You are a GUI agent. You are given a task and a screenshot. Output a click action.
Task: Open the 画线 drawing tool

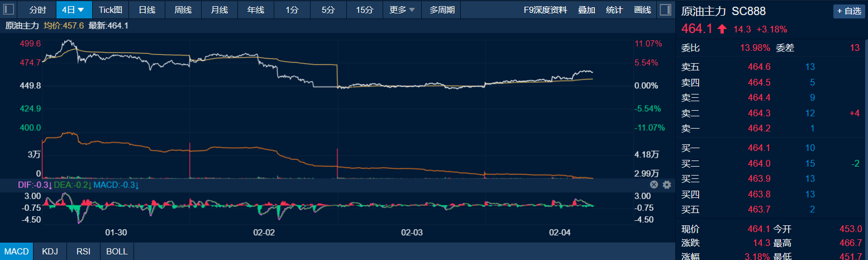643,10
